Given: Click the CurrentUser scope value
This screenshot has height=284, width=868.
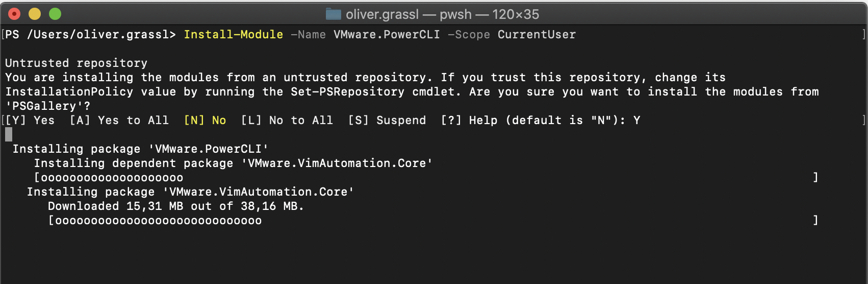Looking at the screenshot, I should 537,34.
